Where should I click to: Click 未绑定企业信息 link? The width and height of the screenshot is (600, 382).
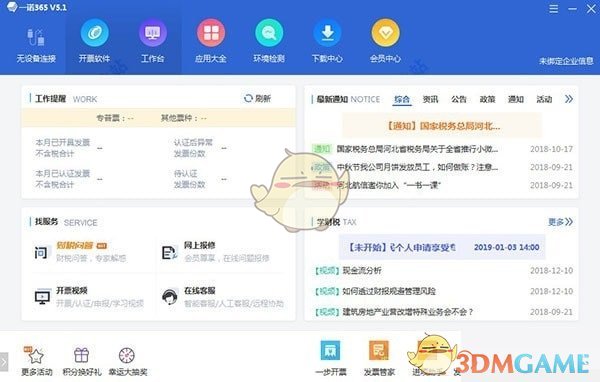[566, 61]
